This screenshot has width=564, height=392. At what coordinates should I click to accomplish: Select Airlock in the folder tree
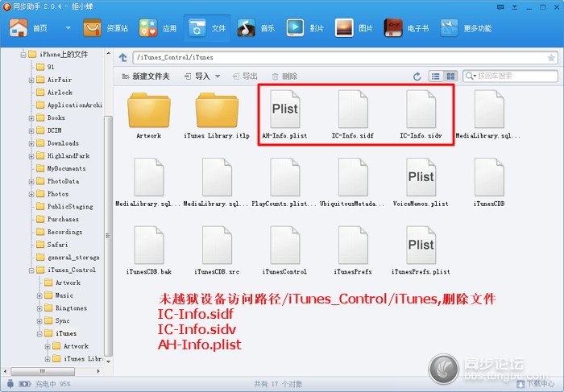point(54,93)
